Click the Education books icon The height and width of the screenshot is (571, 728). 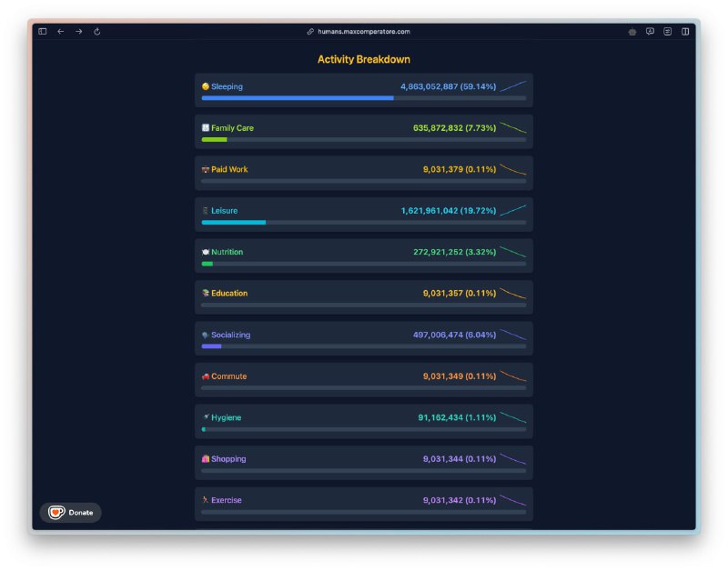point(206,294)
